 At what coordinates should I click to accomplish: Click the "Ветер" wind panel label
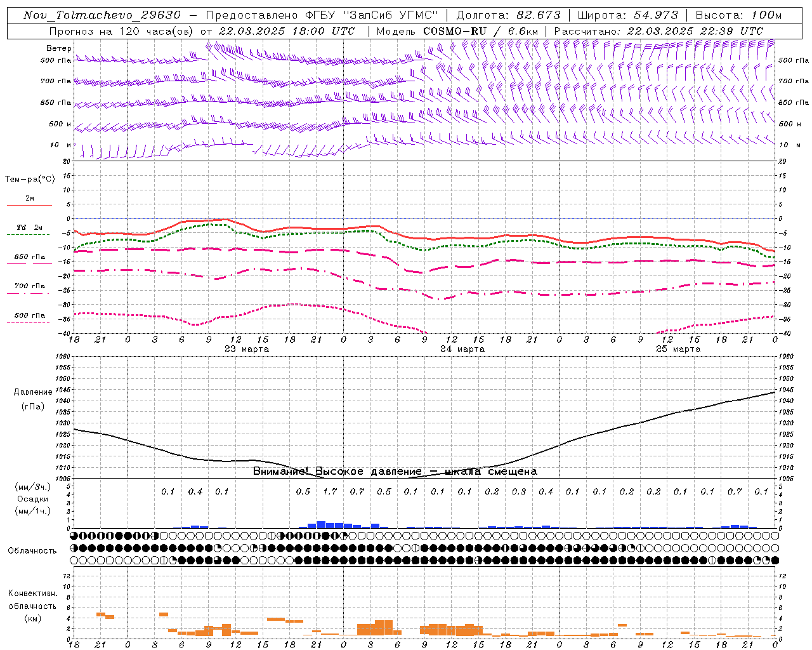pyautogui.click(x=59, y=48)
